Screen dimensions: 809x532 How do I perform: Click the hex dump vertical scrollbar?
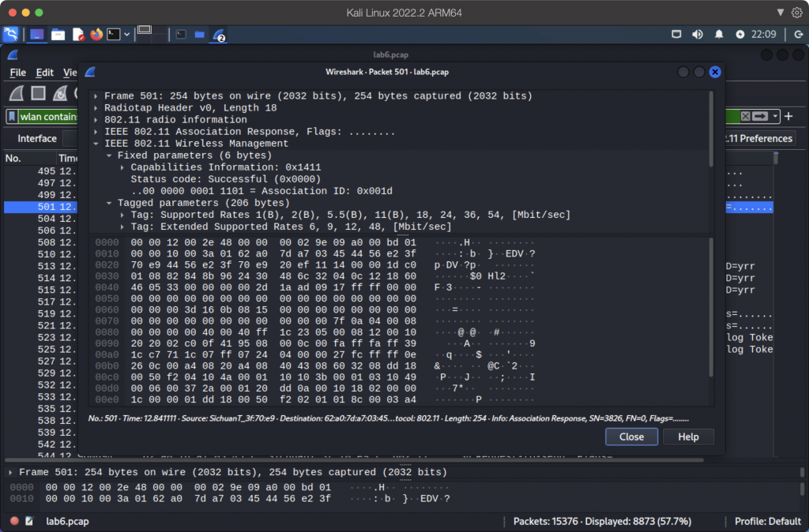pos(711,307)
